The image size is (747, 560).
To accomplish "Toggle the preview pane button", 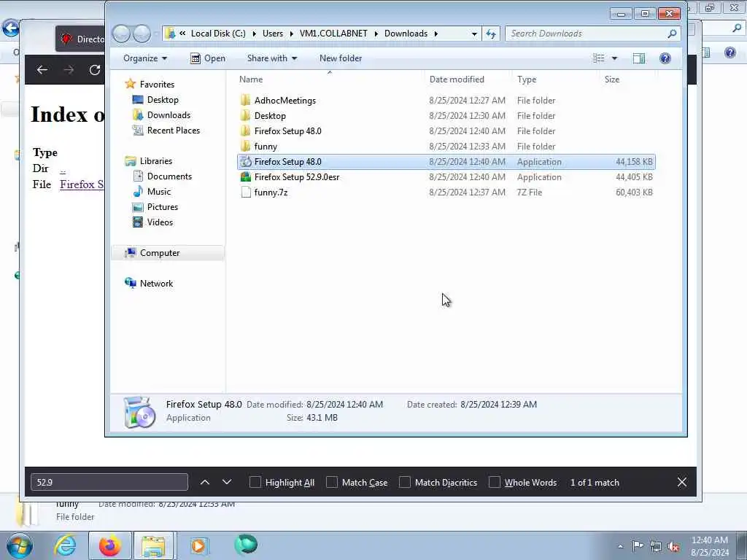I will 639,58.
